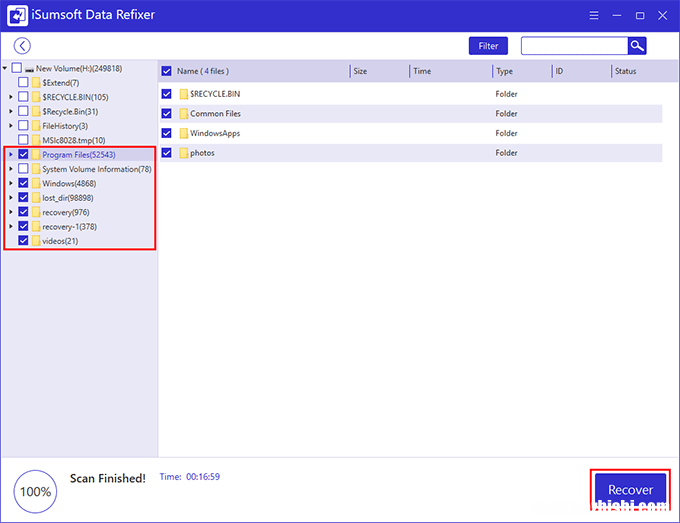Viewport: 680px width, 523px height.
Task: Click the WindowsApps folder icon
Action: tap(184, 133)
